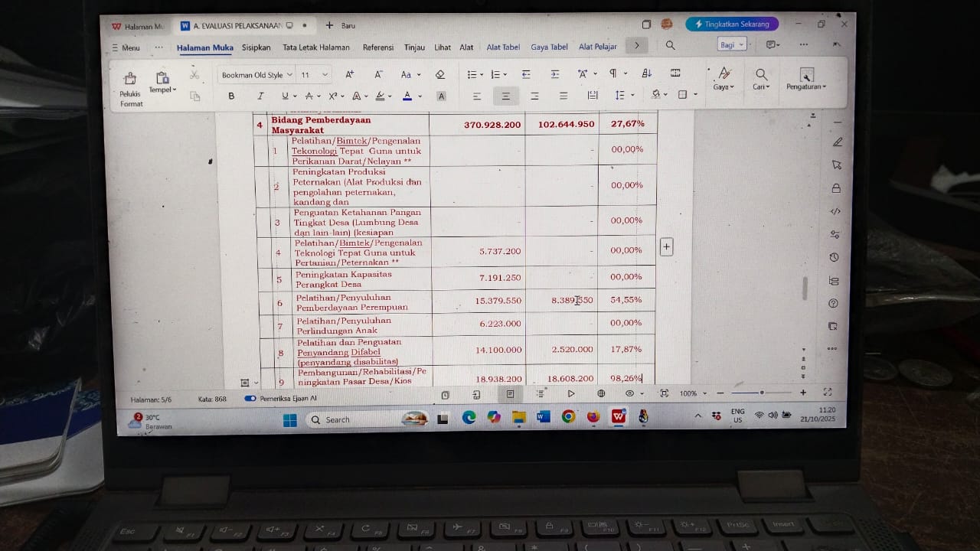Click the Bagi share button

pyautogui.click(x=732, y=45)
